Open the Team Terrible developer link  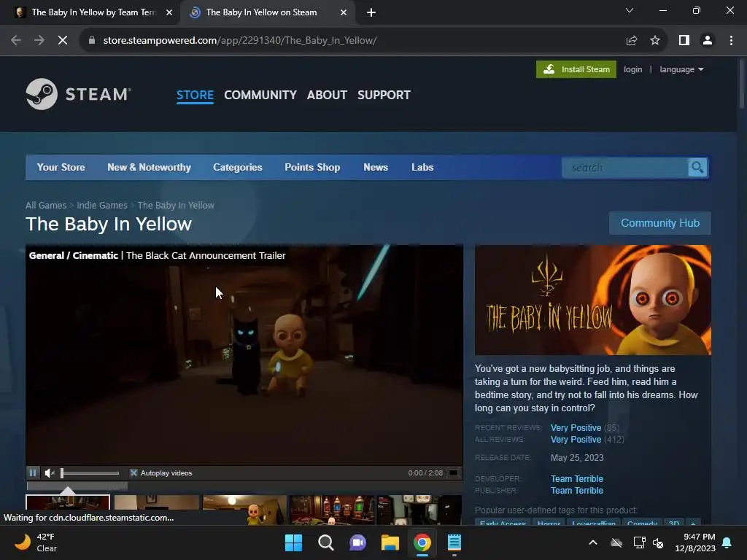577,478
